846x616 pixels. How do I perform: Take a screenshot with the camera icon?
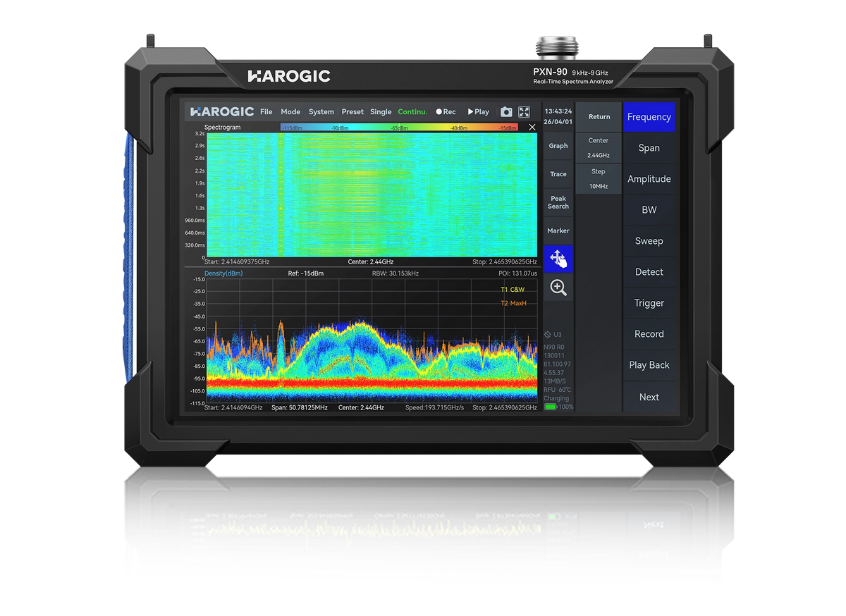coord(506,112)
